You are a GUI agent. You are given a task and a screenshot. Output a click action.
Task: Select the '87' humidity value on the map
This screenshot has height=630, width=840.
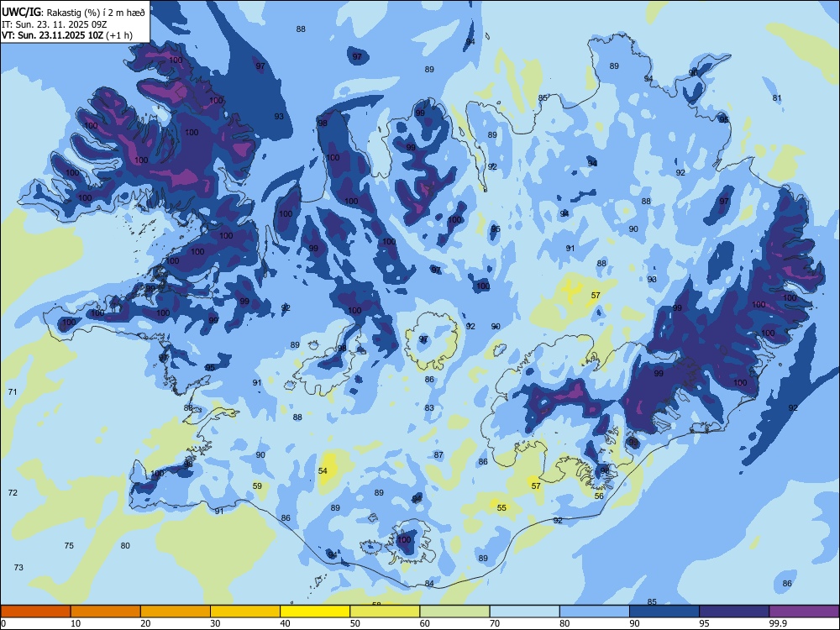tap(438, 454)
